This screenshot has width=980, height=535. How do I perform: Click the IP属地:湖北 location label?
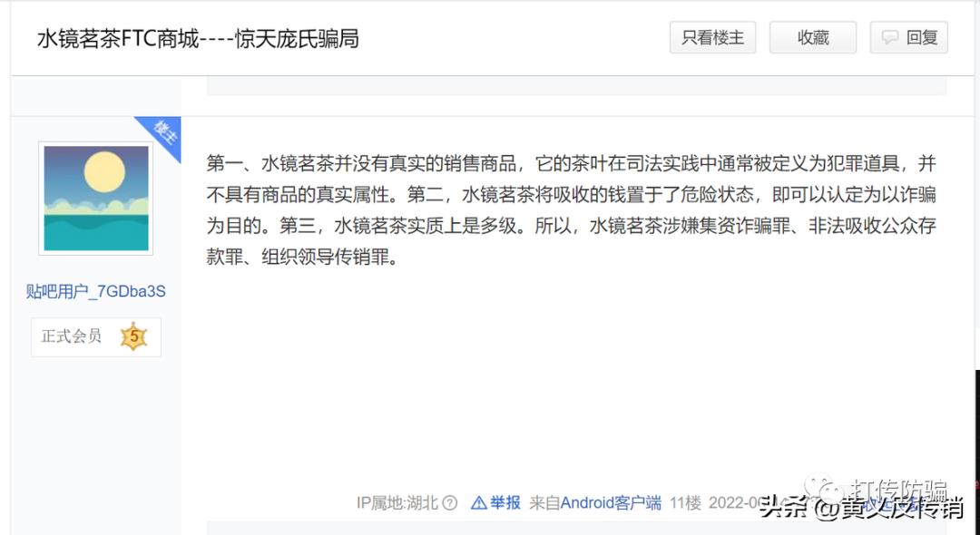[x=397, y=502]
